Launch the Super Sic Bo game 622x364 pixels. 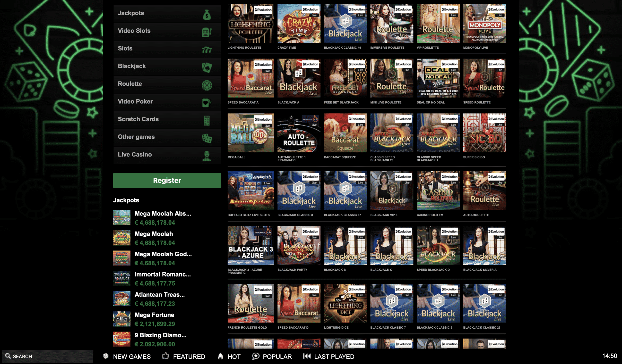[x=484, y=132]
